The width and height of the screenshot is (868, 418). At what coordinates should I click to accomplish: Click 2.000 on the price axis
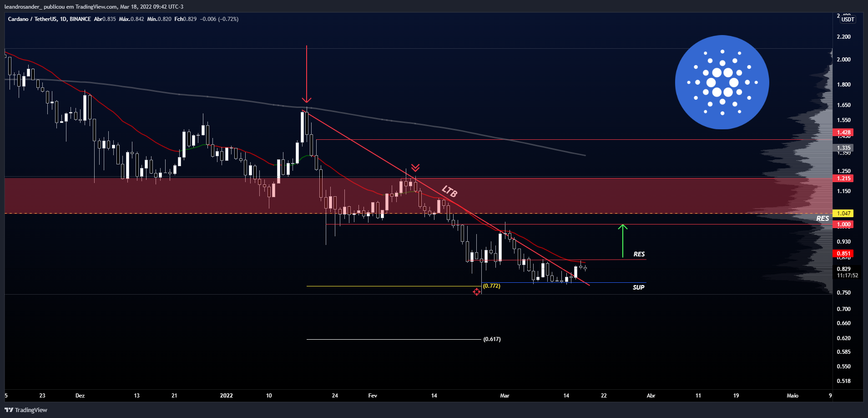click(843, 60)
